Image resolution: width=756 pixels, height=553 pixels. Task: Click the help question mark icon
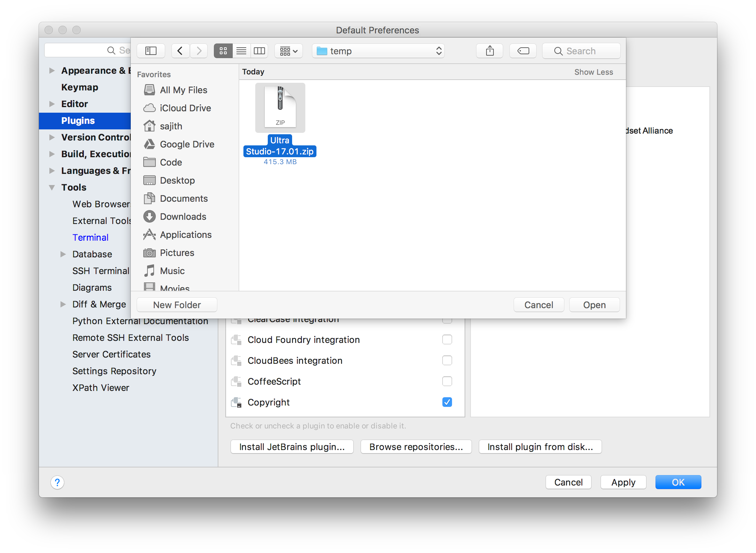pyautogui.click(x=57, y=482)
